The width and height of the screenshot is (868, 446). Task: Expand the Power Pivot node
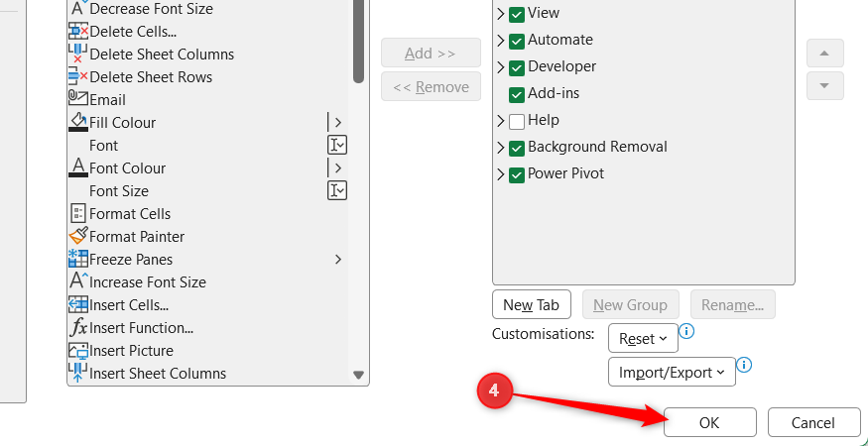pyautogui.click(x=500, y=174)
